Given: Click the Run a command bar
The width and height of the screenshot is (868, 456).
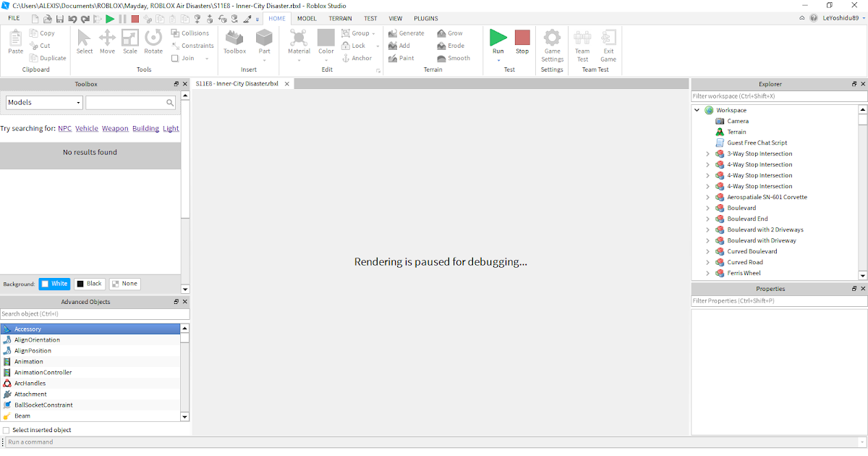Looking at the screenshot, I should (434, 442).
